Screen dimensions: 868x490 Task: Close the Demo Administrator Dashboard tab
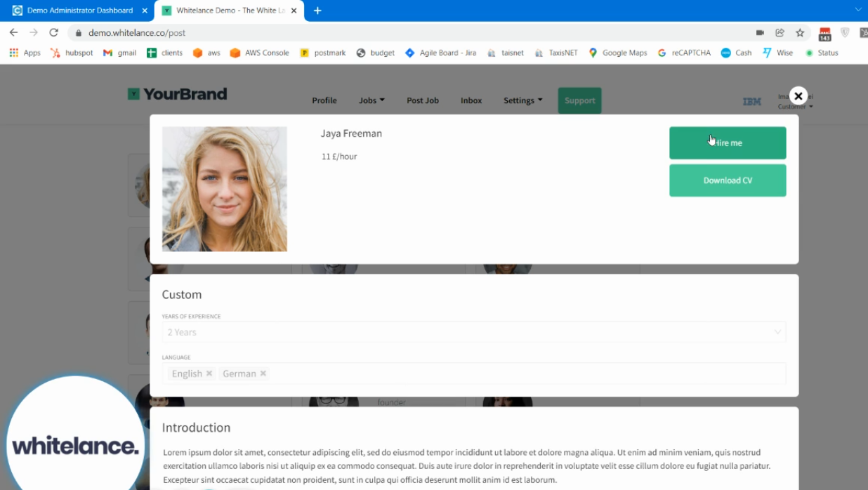145,11
